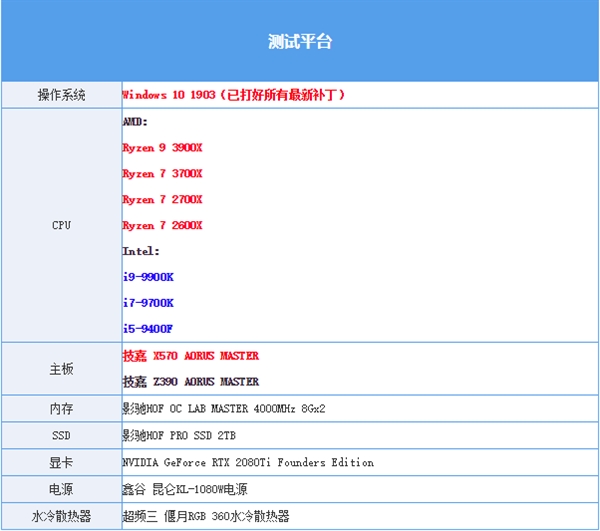Image resolution: width=600 pixels, height=531 pixels.
Task: Click the 电源 row label
Action: [x=61, y=489]
